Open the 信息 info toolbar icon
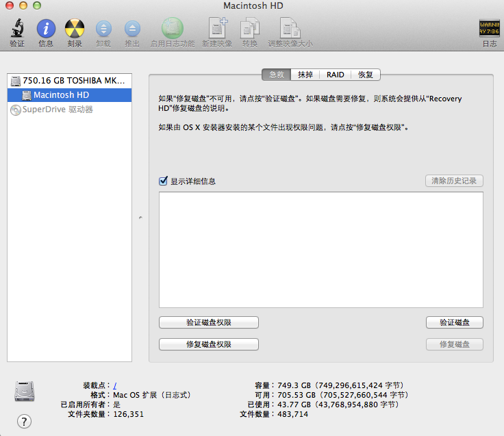 tap(46, 29)
